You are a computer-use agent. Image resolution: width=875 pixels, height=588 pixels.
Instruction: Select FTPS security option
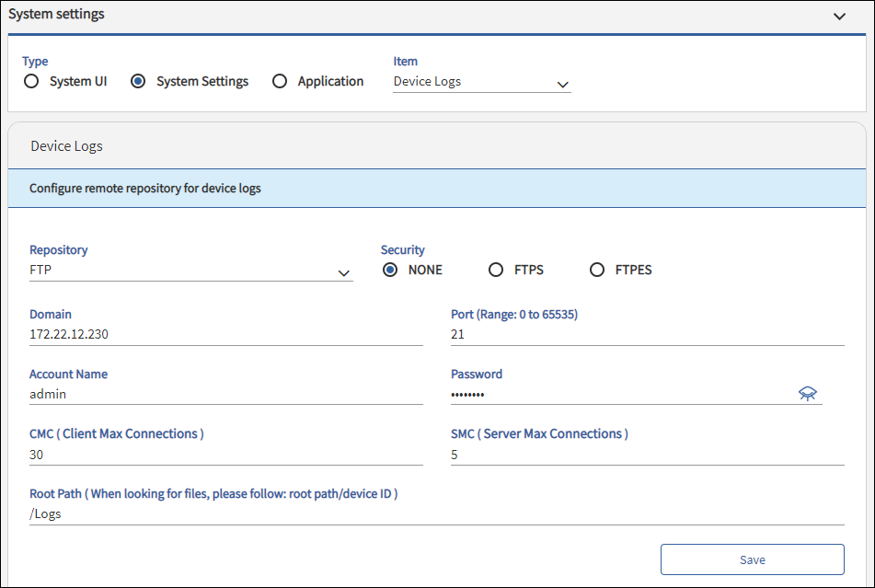click(497, 270)
